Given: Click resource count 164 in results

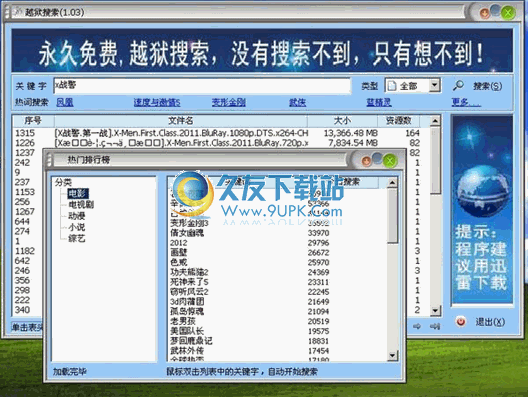Looking at the screenshot, I should pyautogui.click(x=412, y=133).
